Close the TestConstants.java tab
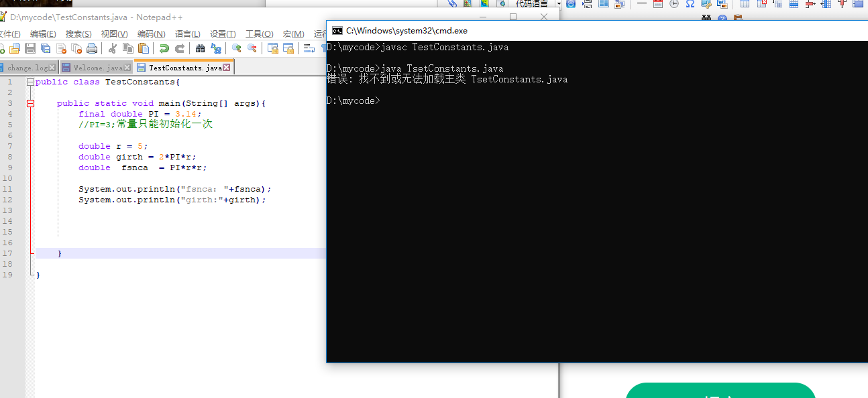The image size is (868, 398). pyautogui.click(x=226, y=68)
